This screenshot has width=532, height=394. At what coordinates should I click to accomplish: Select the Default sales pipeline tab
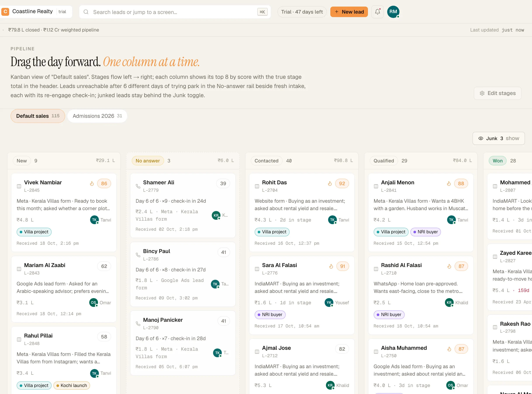pyautogui.click(x=38, y=116)
